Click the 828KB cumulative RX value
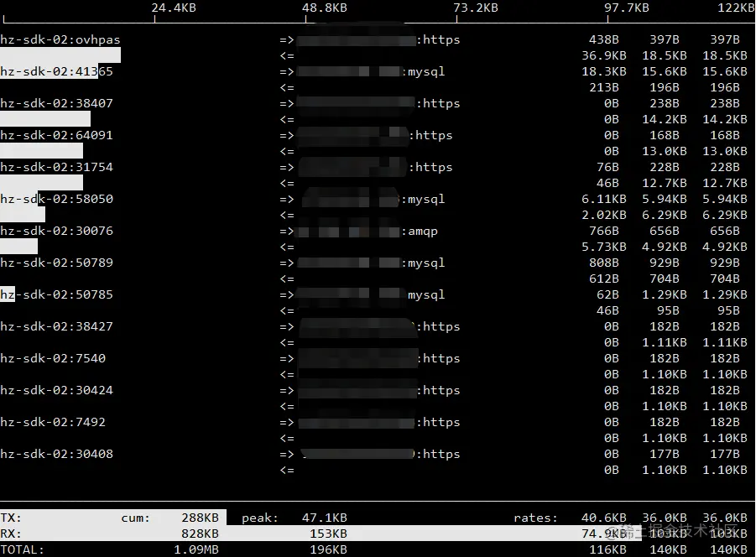Screen dimensions: 756x557 pyautogui.click(x=200, y=534)
